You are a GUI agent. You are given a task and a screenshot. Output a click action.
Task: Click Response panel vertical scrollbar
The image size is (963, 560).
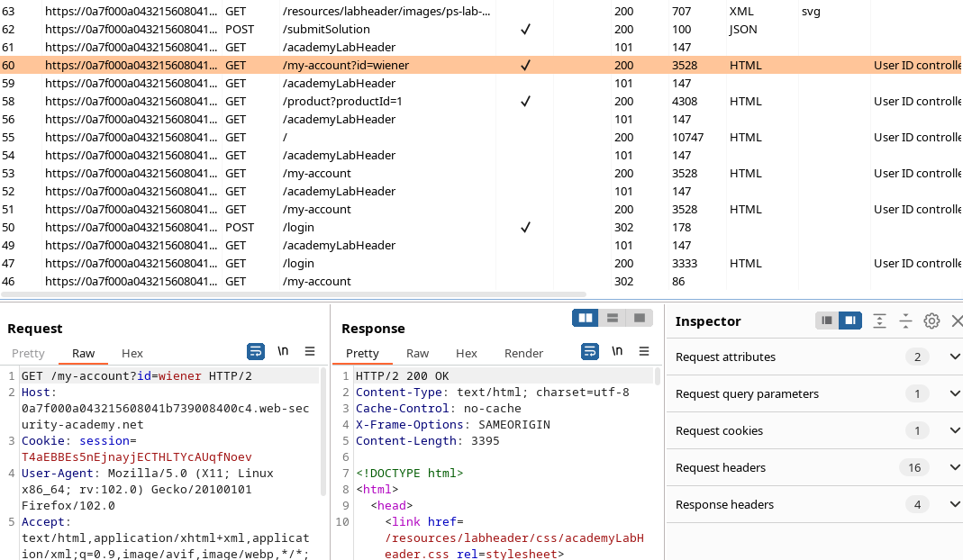657,375
